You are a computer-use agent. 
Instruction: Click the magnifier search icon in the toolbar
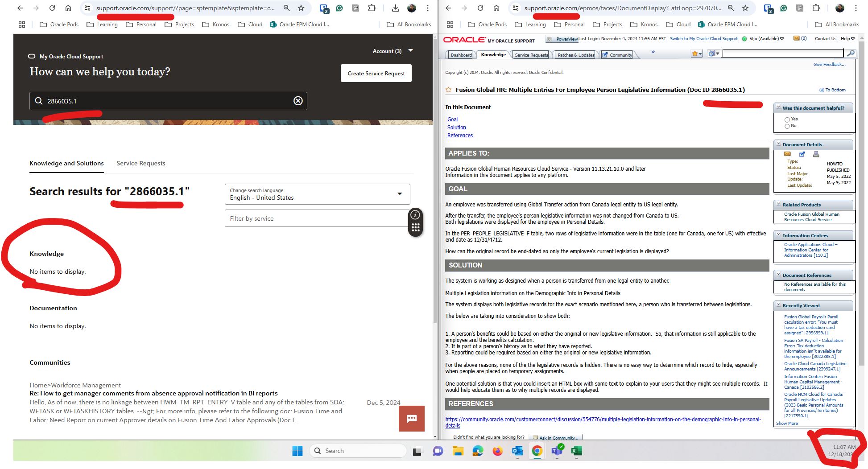(851, 53)
